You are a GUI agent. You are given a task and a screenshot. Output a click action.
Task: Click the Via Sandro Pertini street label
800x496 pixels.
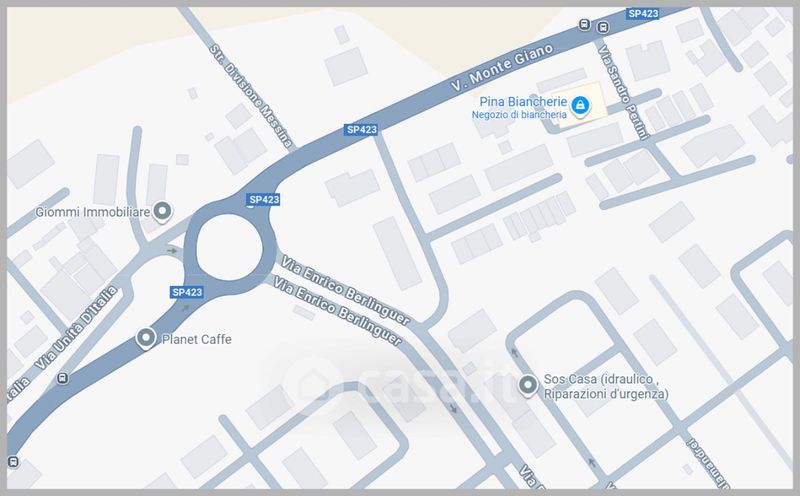click(x=623, y=92)
